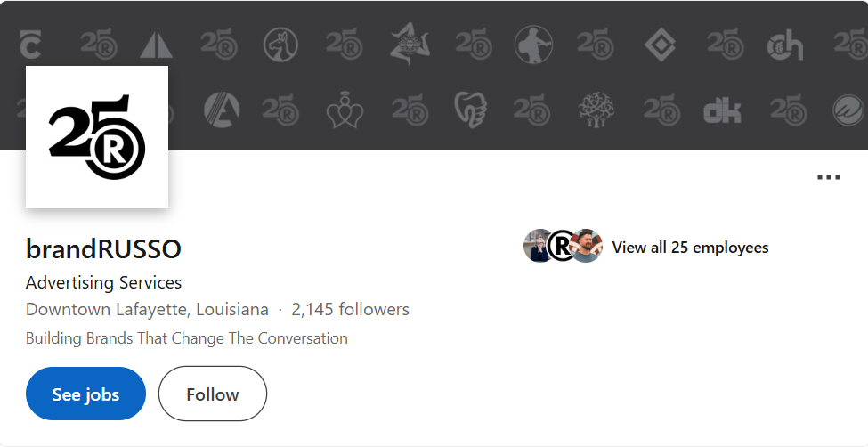Click the horse head logo in banner
Viewport: 868px width, 447px height.
[281, 45]
